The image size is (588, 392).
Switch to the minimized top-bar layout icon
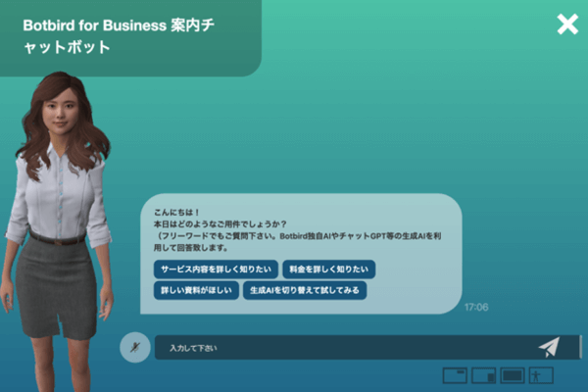pos(455,375)
